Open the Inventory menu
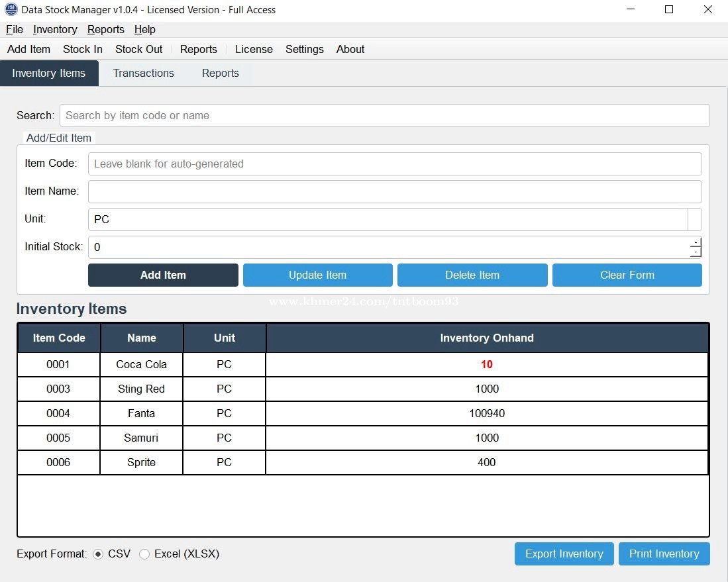Screen dimensions: 728x582 coord(55,29)
